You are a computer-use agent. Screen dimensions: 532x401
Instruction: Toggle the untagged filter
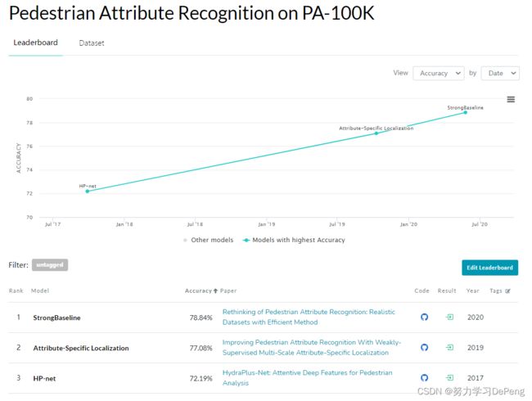click(x=50, y=265)
